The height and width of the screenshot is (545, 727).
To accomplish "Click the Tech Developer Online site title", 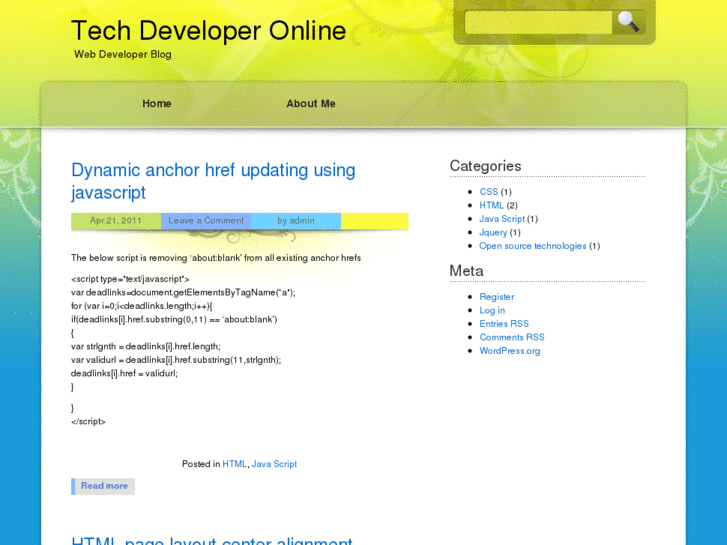I will pos(209,31).
